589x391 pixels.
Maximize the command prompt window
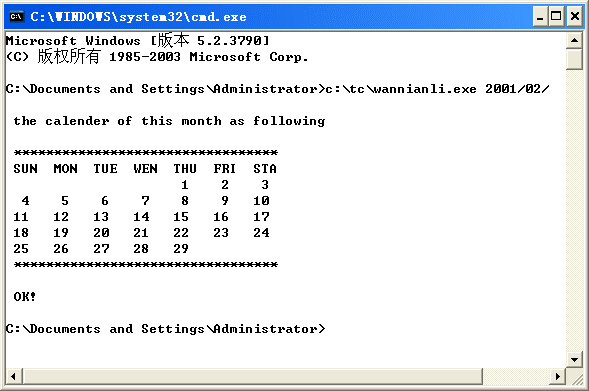556,17
